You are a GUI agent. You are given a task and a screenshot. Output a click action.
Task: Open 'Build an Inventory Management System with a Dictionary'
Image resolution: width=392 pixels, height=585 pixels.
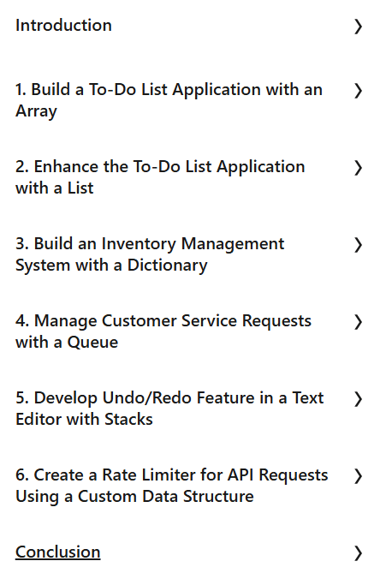point(150,254)
